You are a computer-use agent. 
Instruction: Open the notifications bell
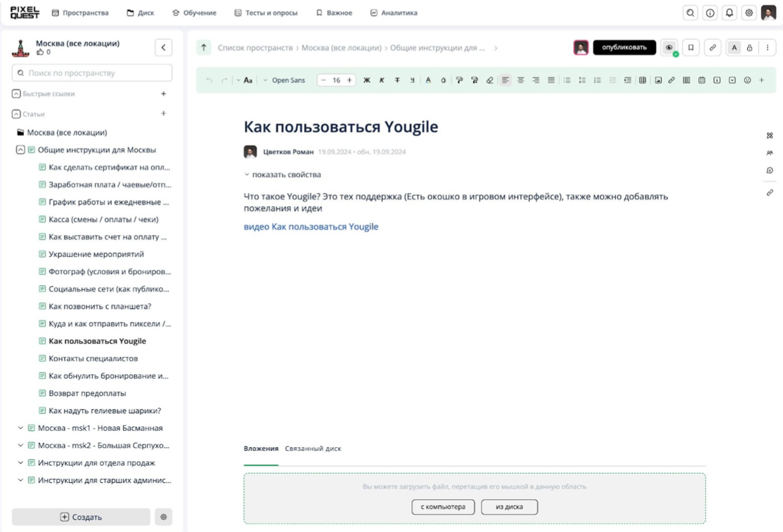(x=729, y=13)
